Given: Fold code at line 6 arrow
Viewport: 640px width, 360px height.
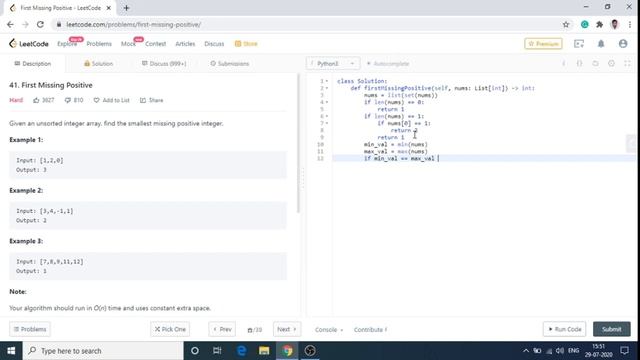Looking at the screenshot, I should (x=327, y=116).
